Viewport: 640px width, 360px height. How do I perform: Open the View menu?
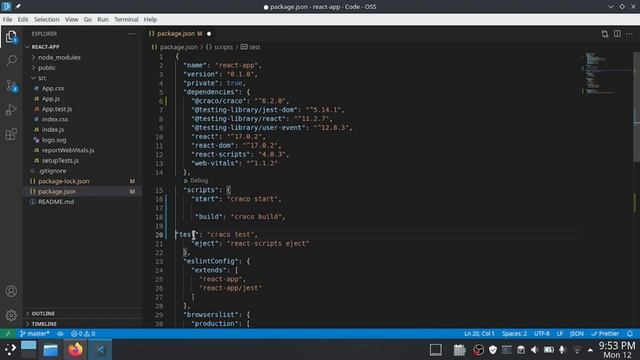(x=71, y=20)
